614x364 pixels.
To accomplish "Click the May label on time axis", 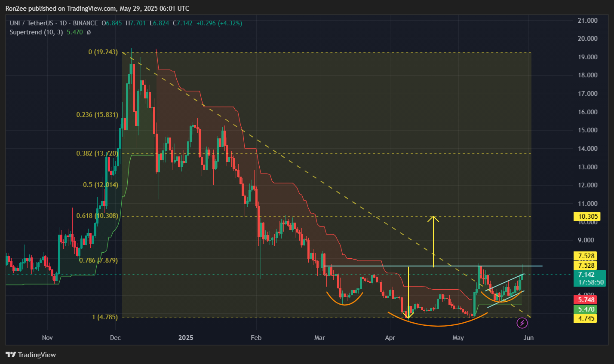I will pyautogui.click(x=458, y=338).
